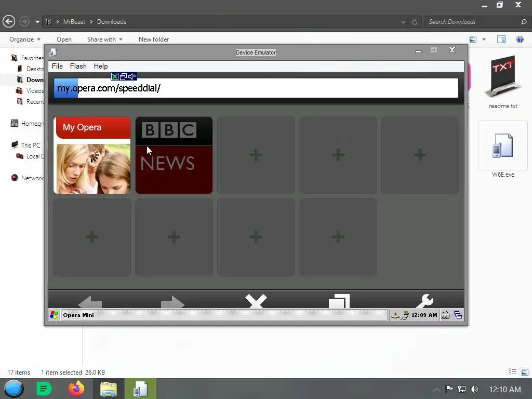Click the change view icon in Explorer
This screenshot has height=399, width=532.
[x=473, y=39]
